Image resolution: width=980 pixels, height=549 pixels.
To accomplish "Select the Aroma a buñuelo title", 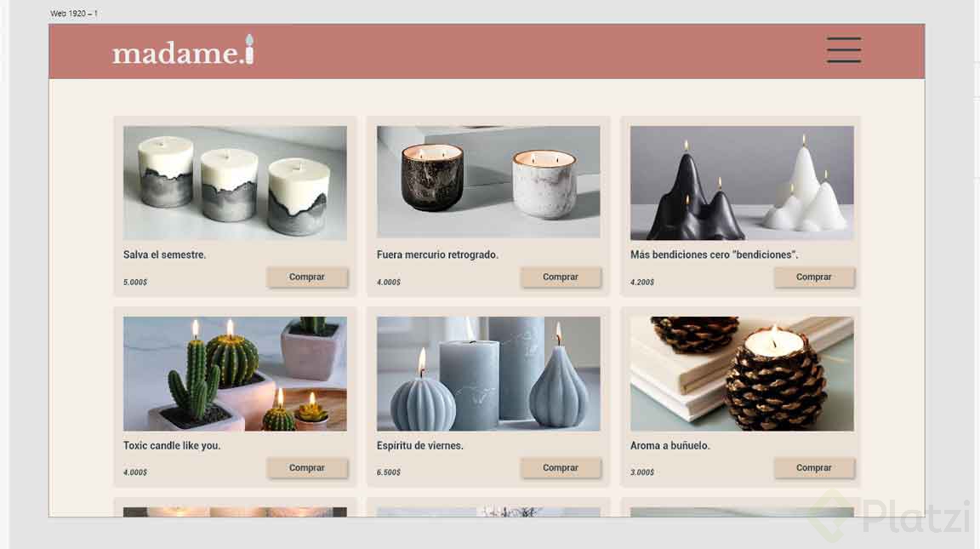I will (670, 445).
